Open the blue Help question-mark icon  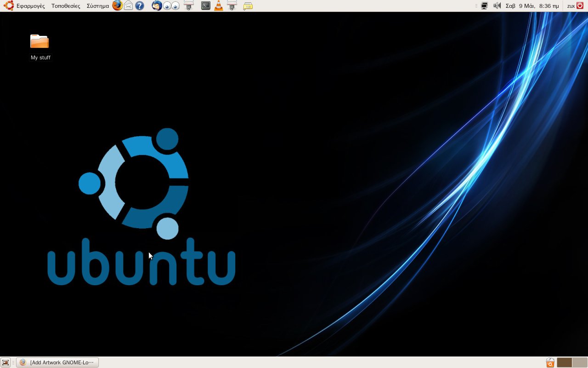[140, 6]
